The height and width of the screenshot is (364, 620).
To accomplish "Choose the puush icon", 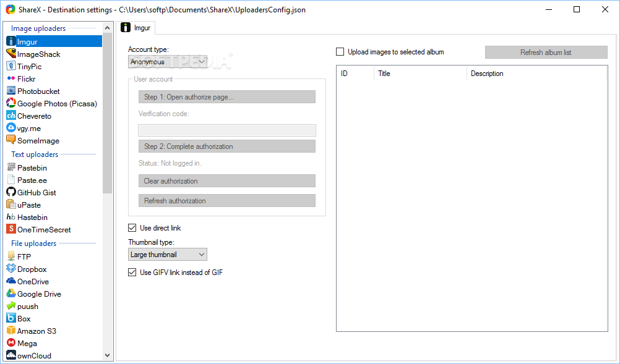I will (11, 306).
